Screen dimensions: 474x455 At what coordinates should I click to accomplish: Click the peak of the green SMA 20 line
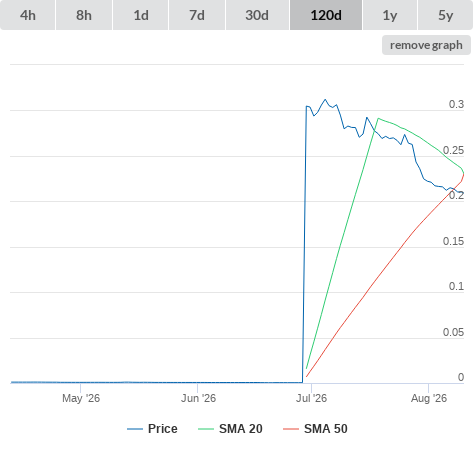tap(378, 118)
